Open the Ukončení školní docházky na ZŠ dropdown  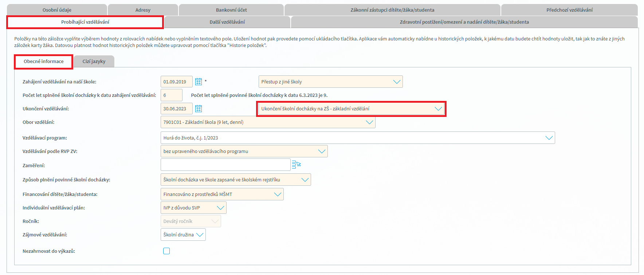tap(351, 109)
